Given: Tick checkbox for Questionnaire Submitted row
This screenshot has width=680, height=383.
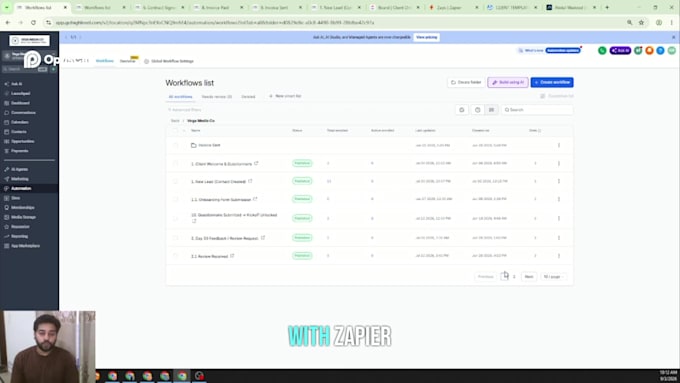Looking at the screenshot, I should click(x=175, y=218).
